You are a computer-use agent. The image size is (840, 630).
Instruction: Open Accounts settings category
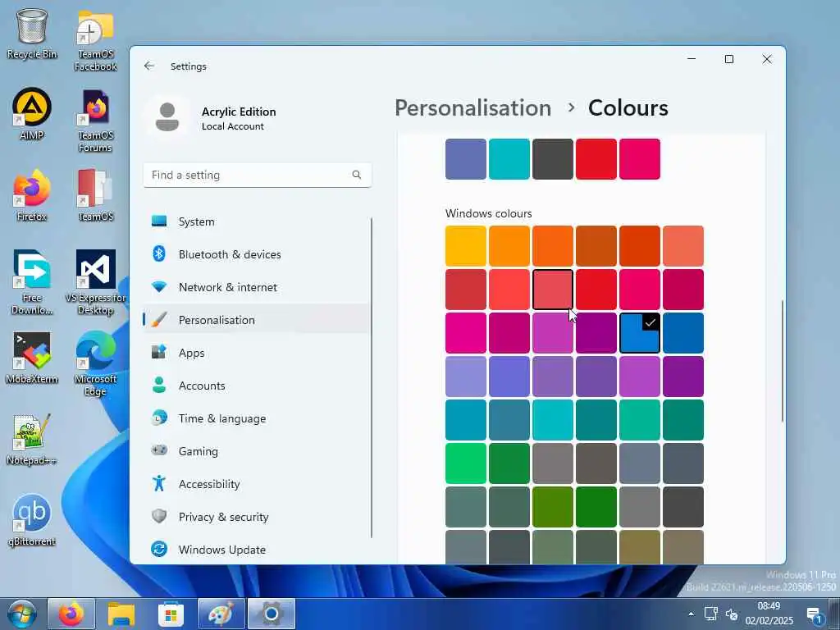coord(256,386)
